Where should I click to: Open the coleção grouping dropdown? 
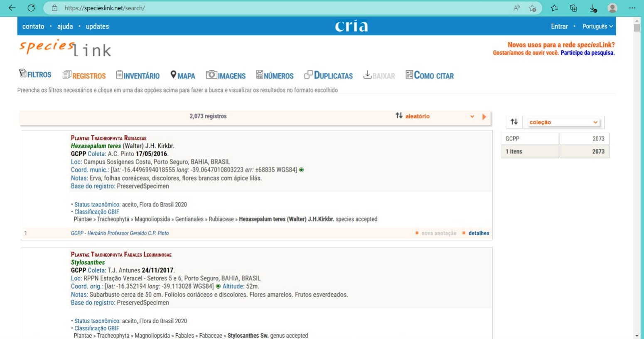point(563,122)
